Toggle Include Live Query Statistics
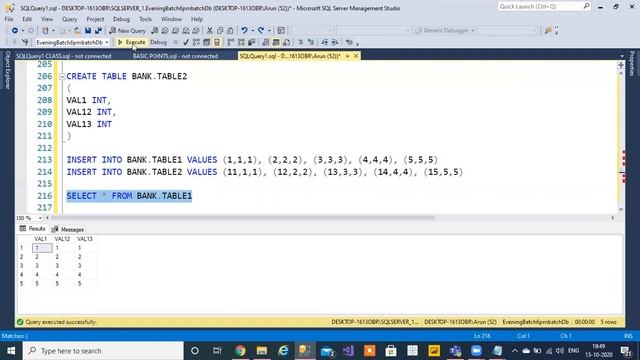640x360 pixels. click(x=241, y=42)
